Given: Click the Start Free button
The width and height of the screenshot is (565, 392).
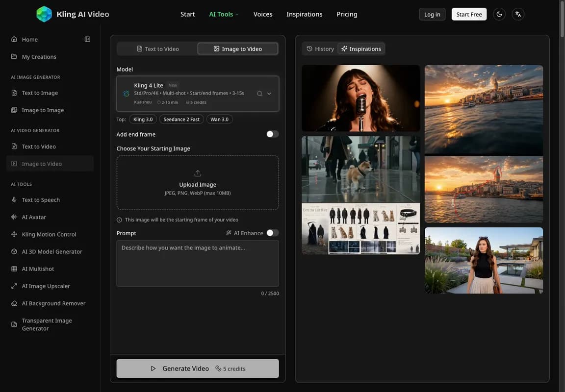Looking at the screenshot, I should coord(469,14).
